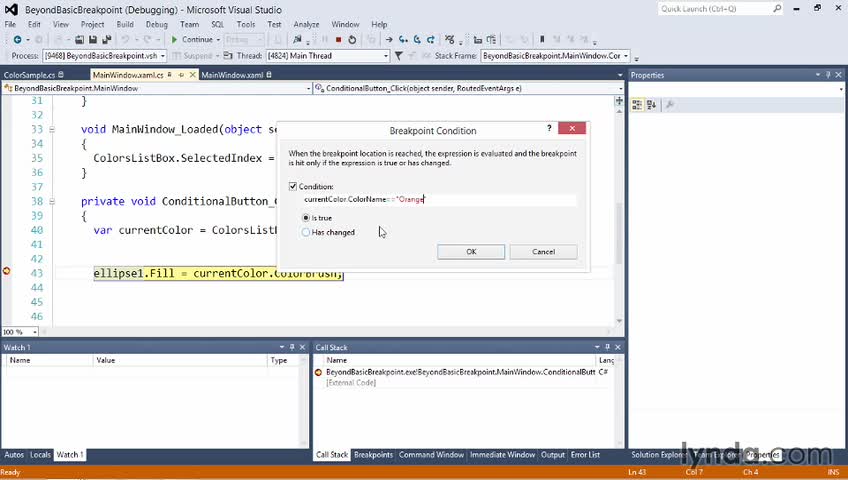
Task: Switch to the Autos tab
Action: click(14, 455)
